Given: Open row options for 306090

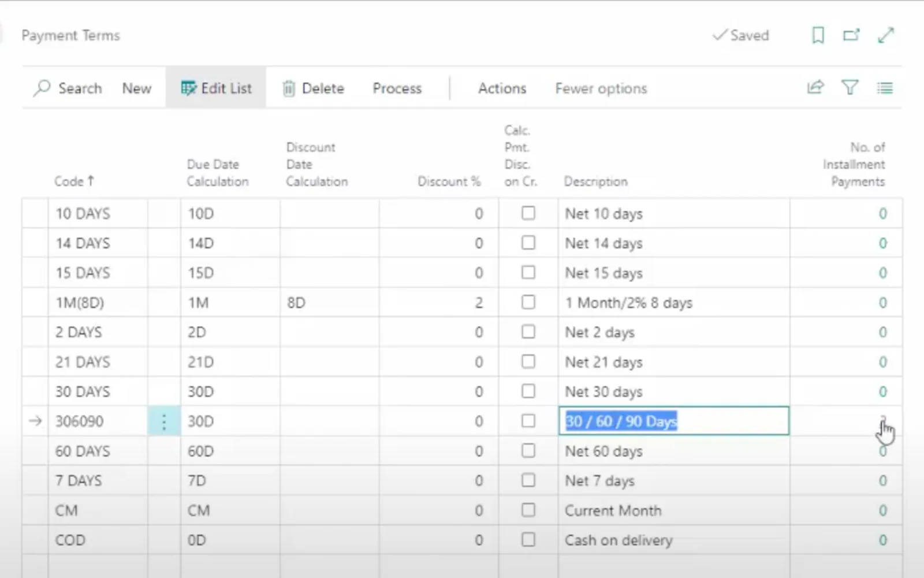Looking at the screenshot, I should click(164, 421).
